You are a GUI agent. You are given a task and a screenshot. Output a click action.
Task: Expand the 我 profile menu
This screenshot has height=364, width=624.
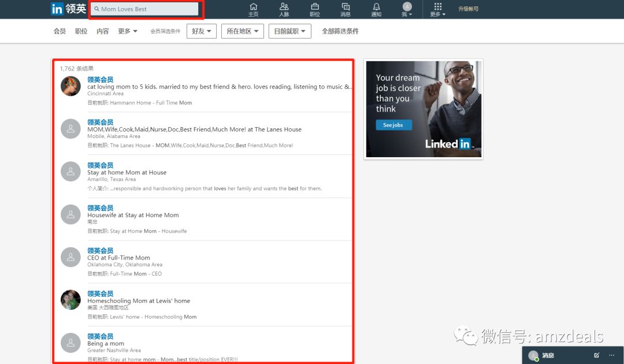pos(407,9)
